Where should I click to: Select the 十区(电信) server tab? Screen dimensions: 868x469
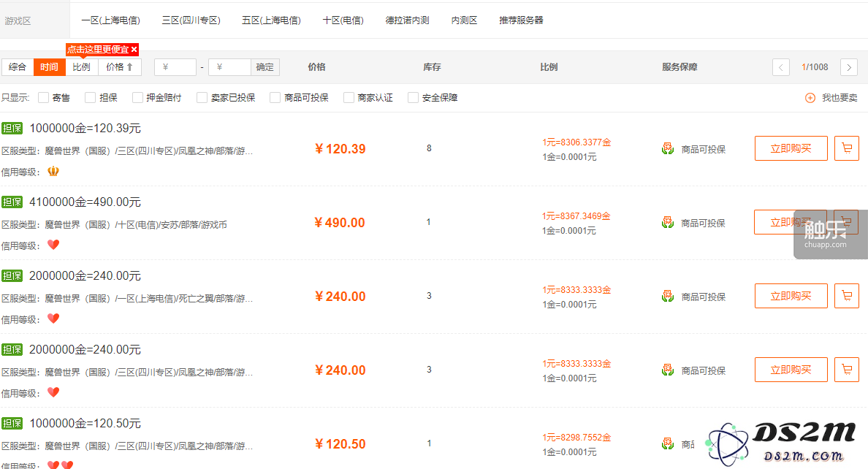pyautogui.click(x=343, y=20)
